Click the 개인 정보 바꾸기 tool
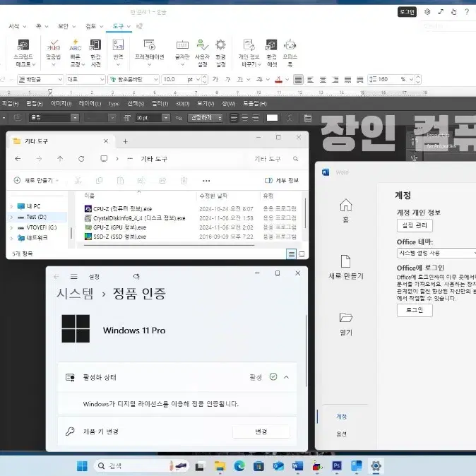This screenshot has height=476, width=476. [249, 53]
